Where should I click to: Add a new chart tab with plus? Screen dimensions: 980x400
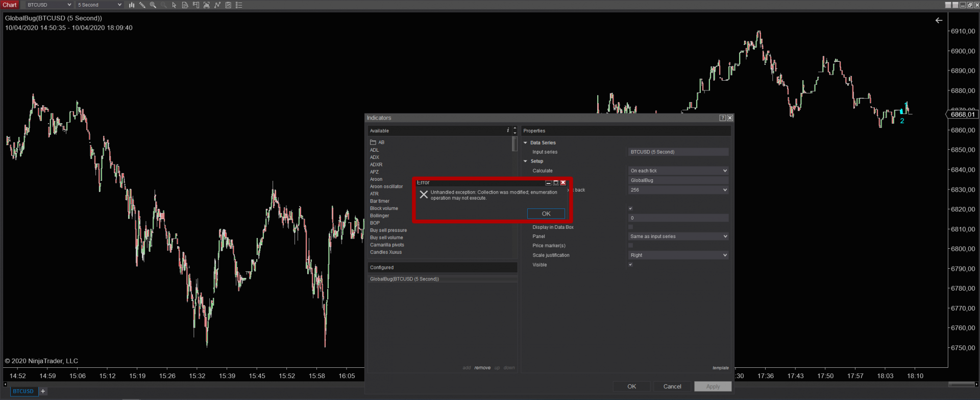point(43,391)
